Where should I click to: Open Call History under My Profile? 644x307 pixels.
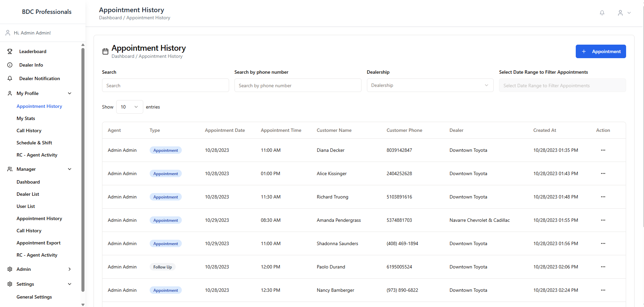coord(29,131)
